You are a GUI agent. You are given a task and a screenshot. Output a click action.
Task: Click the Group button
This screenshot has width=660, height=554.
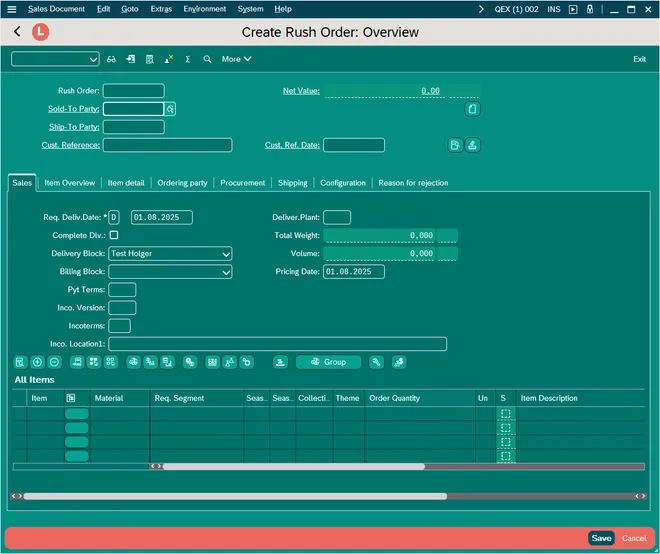pos(328,362)
